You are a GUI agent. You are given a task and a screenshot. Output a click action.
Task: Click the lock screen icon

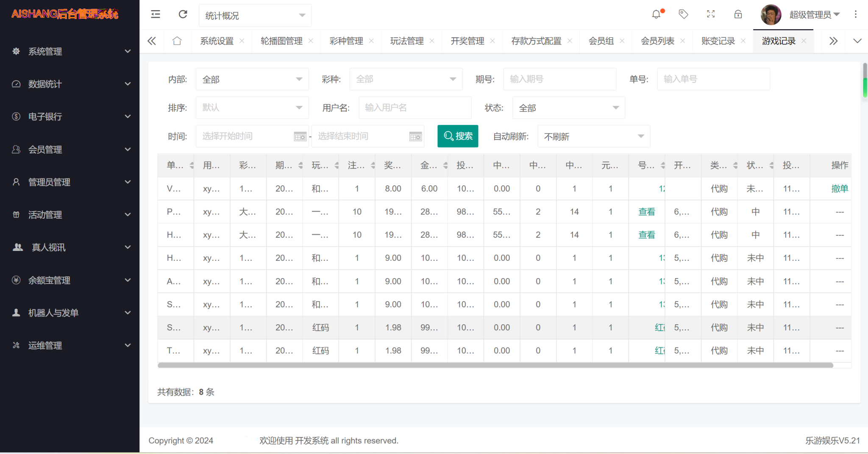tap(738, 14)
